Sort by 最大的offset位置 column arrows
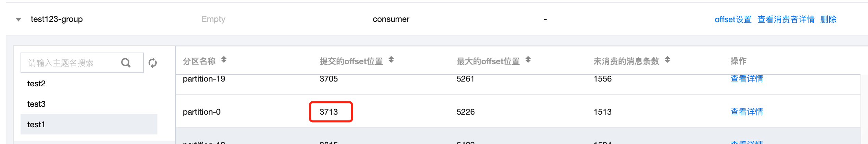Screen dimensions: 868x144 click(x=528, y=60)
